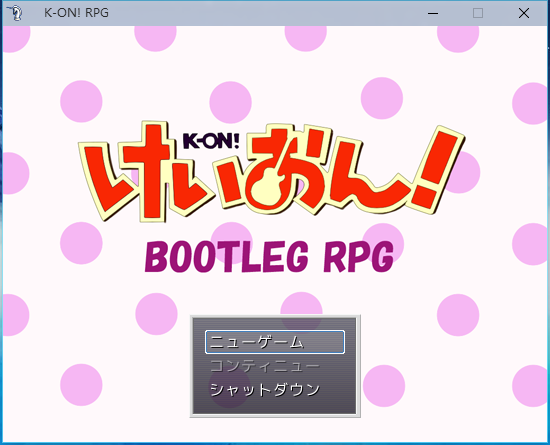This screenshot has width=550, height=445.
Task: Choose the grayed コンティニュー option
Action: point(265,366)
